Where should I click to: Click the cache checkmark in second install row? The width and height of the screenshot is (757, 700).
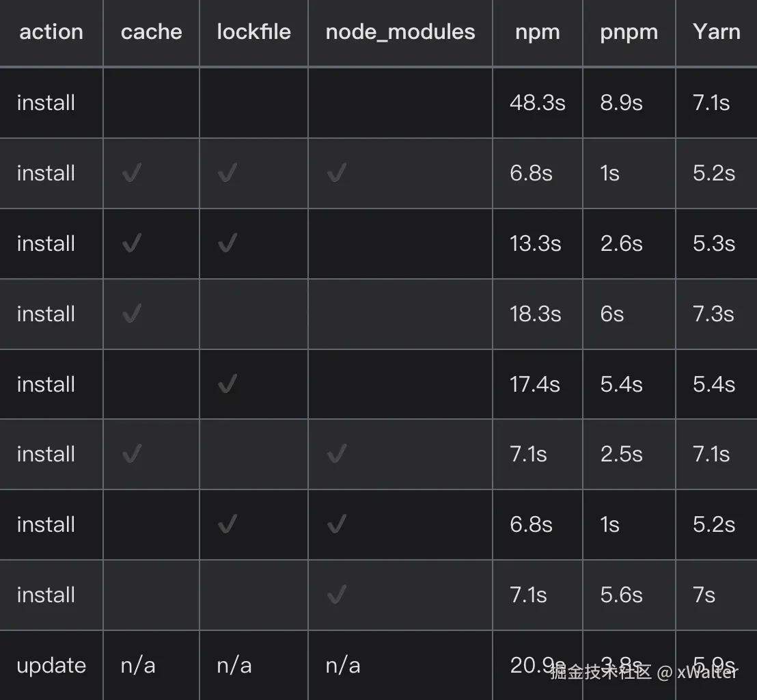[131, 174]
